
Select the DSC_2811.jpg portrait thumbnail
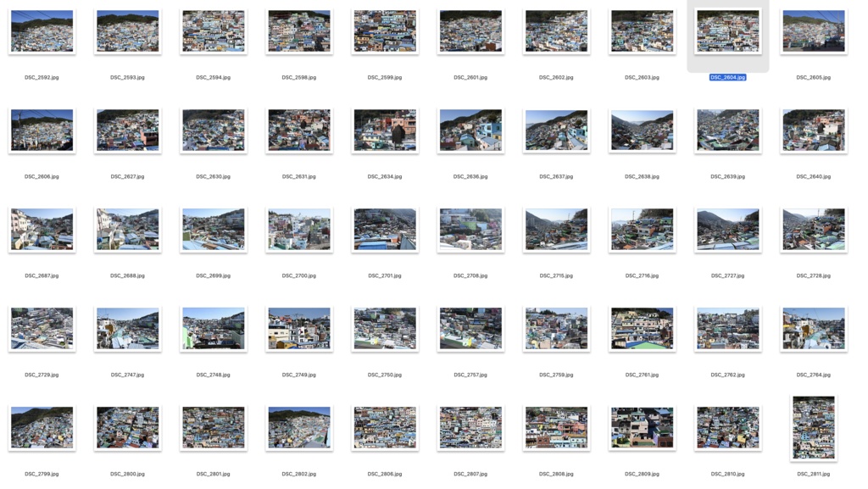coord(813,428)
